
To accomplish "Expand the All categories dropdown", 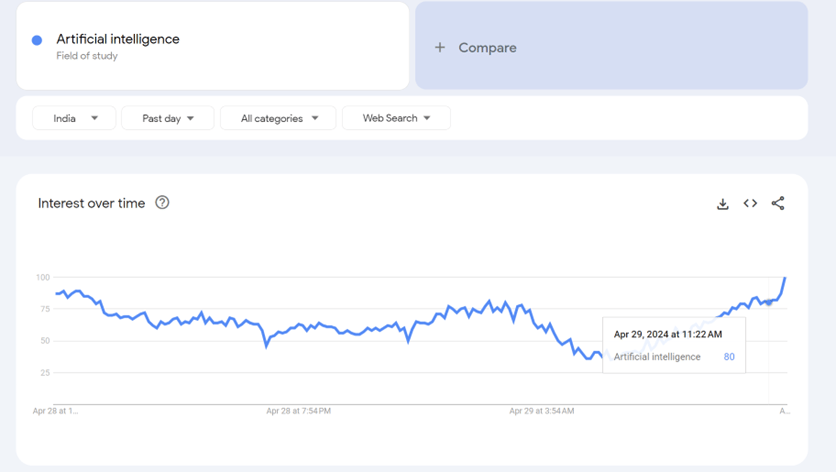I will [278, 118].
